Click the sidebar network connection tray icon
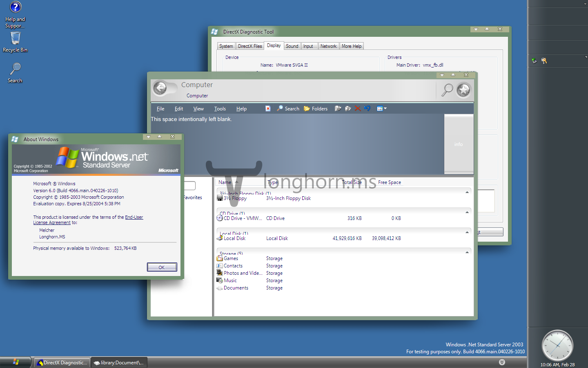The height and width of the screenshot is (368, 588). point(534,61)
